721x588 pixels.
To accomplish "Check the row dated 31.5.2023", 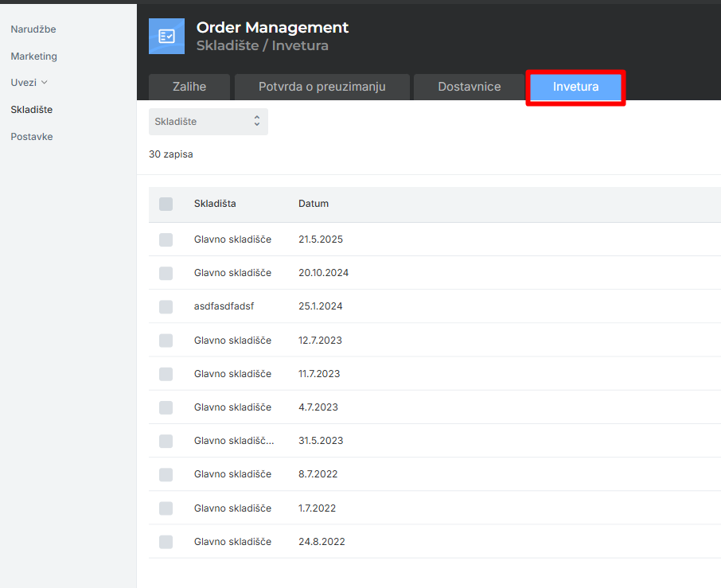I will 166,441.
